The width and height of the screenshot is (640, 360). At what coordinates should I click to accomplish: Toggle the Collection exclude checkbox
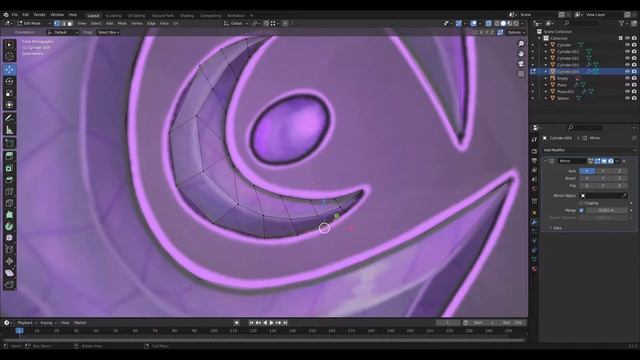(x=621, y=38)
